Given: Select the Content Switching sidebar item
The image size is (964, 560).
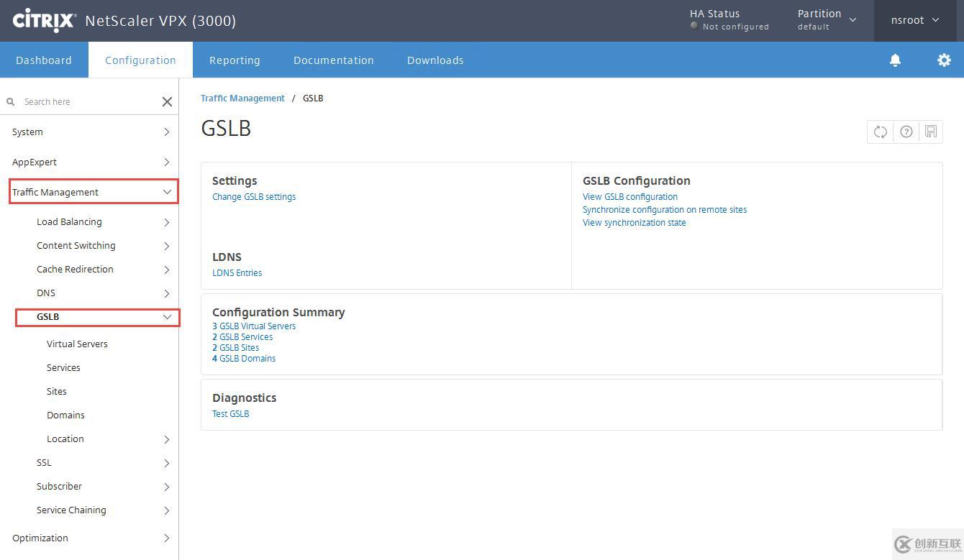Looking at the screenshot, I should (x=76, y=246).
